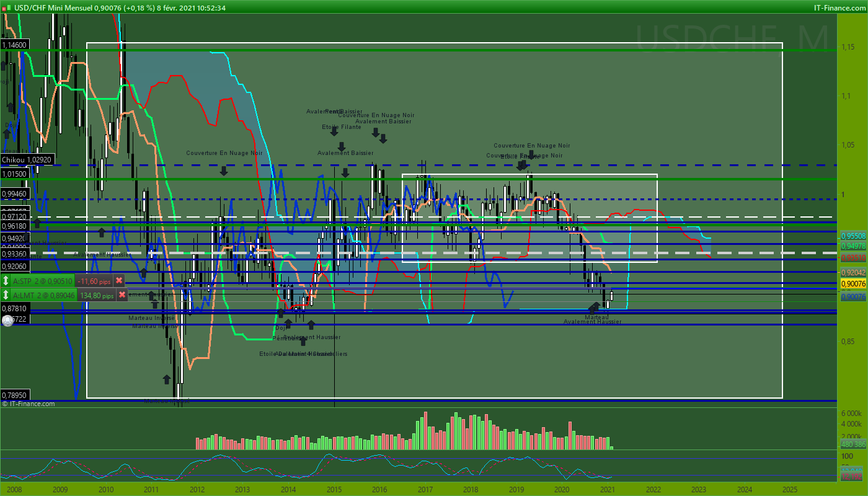868x496 pixels.
Task: Click the 480 386 volume value label
Action: point(853,445)
